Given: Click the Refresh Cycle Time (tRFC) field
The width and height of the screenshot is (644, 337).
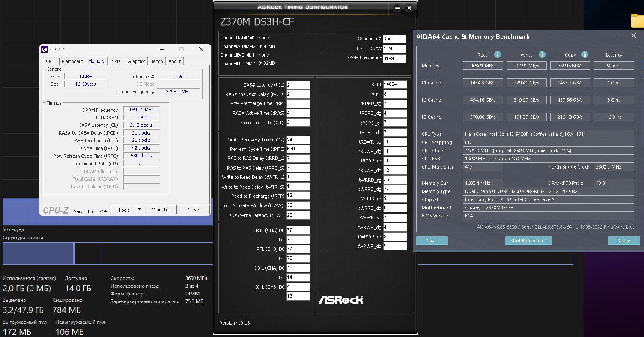Looking at the screenshot, I should point(298,149).
